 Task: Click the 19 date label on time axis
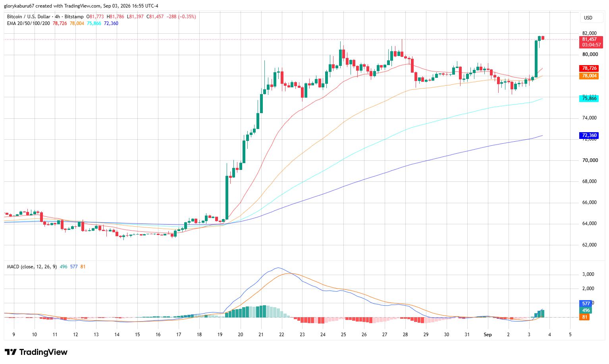(220, 335)
